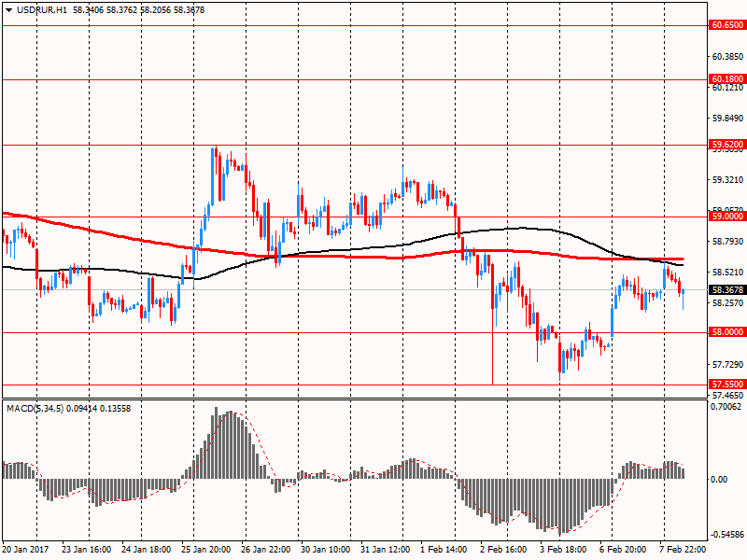Click the 25 Jan 20:00 time label
Image resolution: width=747 pixels, height=560 pixels.
click(207, 550)
